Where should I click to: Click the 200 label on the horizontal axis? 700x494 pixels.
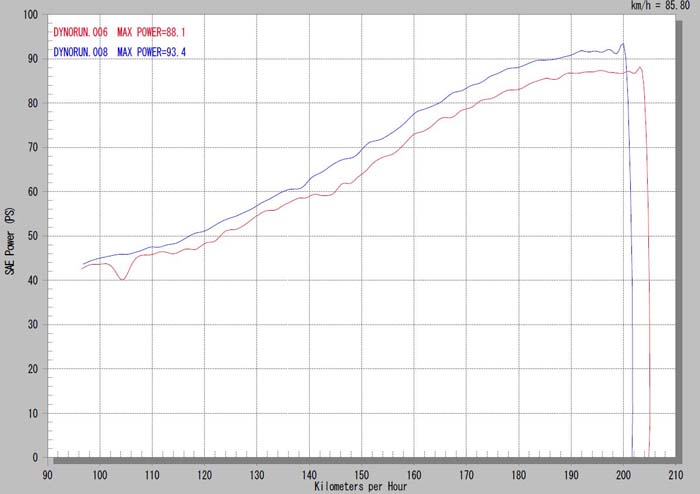pos(624,475)
